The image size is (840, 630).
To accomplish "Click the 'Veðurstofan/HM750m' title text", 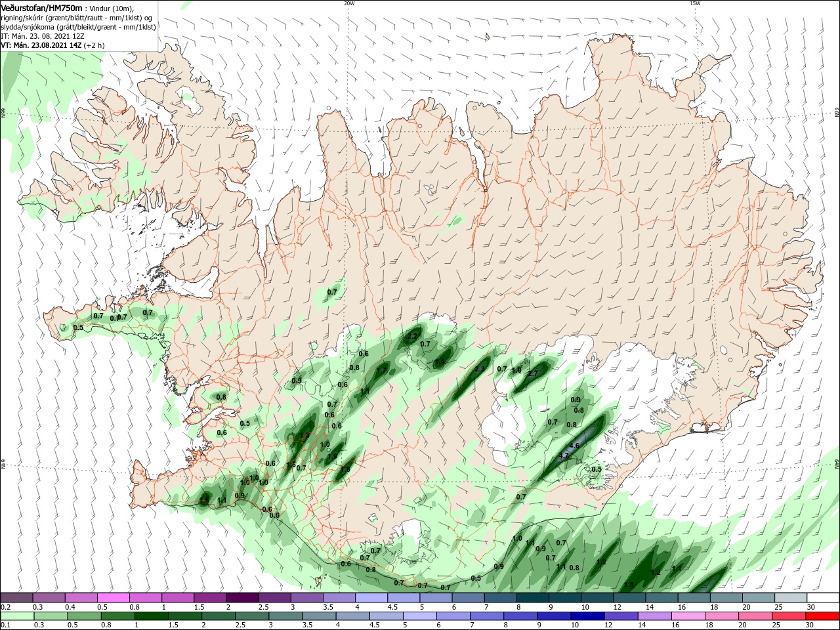I will click(x=41, y=8).
